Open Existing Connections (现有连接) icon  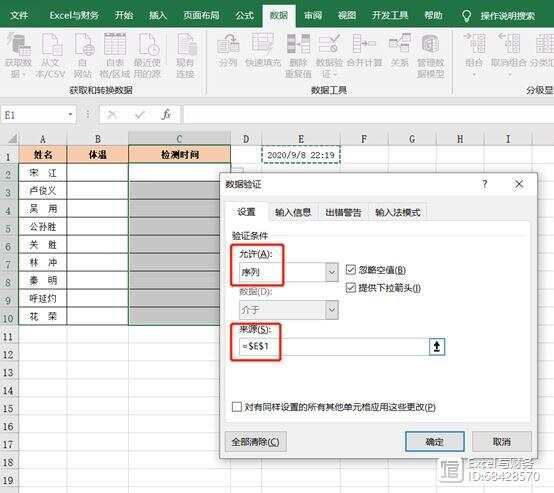coord(186,55)
